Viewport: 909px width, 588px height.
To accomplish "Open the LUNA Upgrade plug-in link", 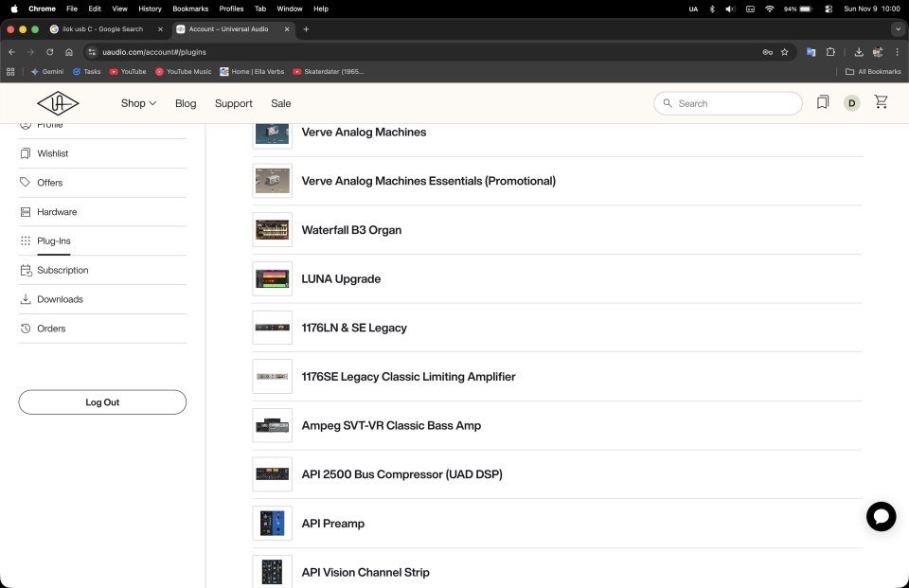I will 341,278.
